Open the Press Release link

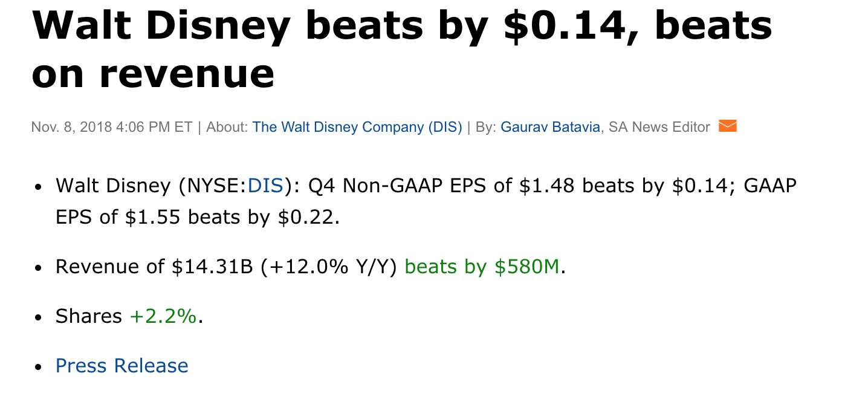pyautogui.click(x=121, y=366)
